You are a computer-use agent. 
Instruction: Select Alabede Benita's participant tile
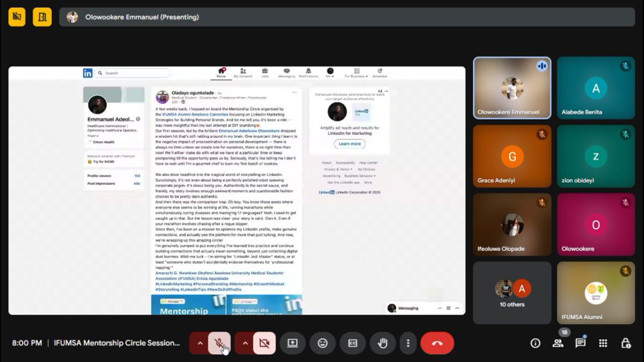pos(596,88)
